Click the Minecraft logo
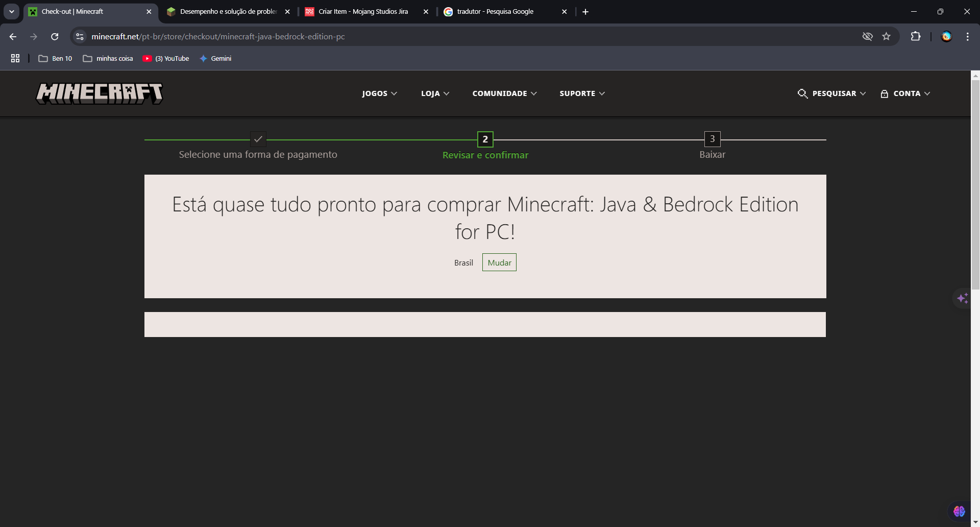This screenshot has height=527, width=980. coord(100,93)
